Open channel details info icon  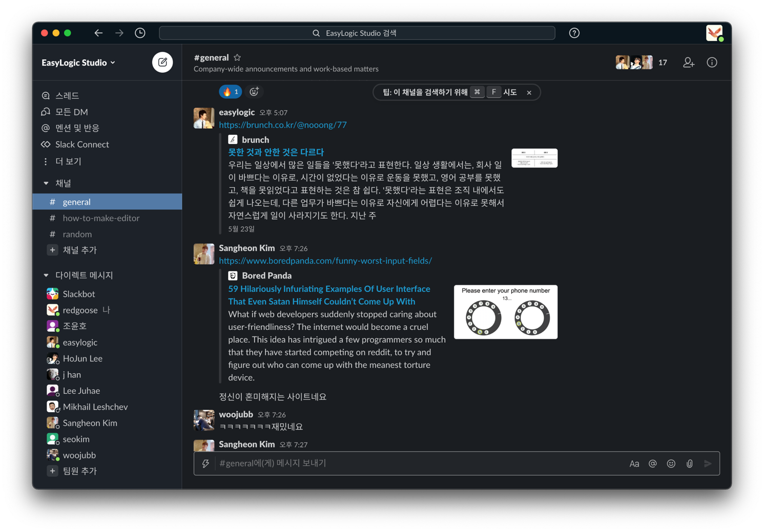712,62
